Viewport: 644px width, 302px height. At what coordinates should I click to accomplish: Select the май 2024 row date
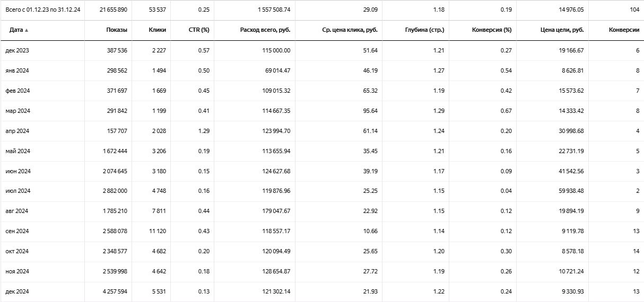coord(18,151)
